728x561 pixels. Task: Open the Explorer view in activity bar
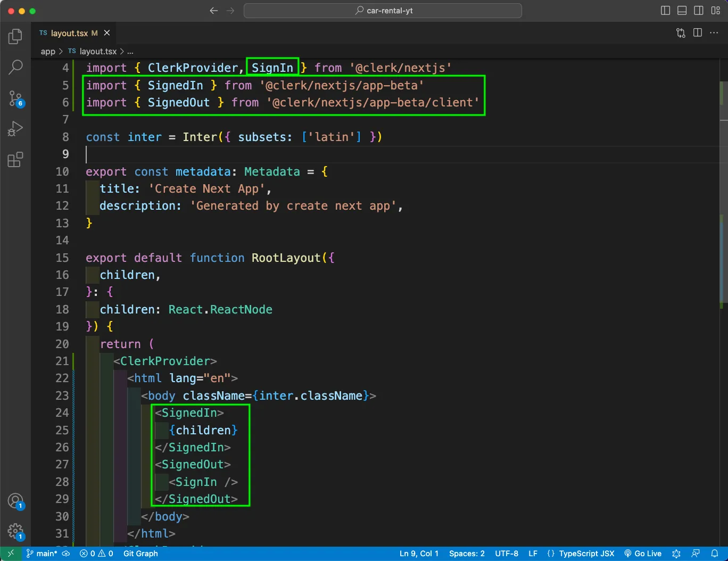pyautogui.click(x=15, y=36)
